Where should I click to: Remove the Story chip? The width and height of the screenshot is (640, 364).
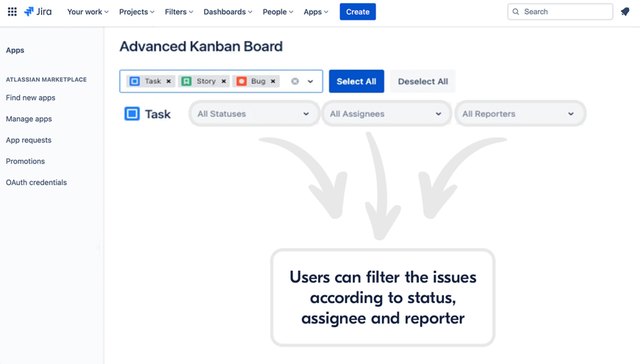point(223,81)
